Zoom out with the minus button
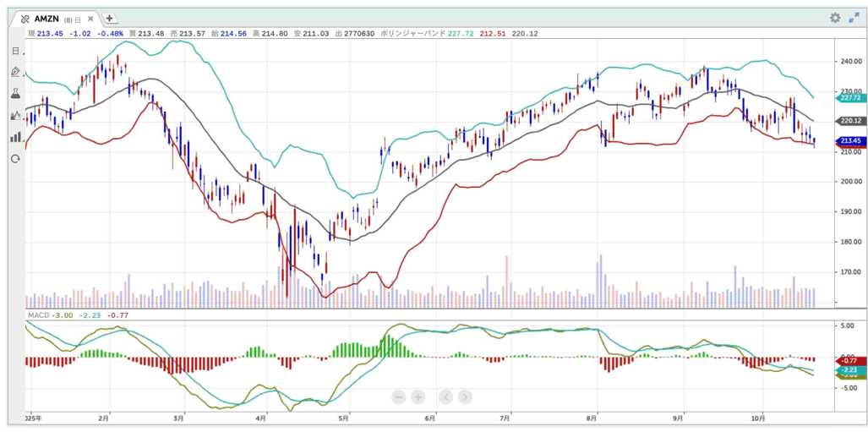 click(x=399, y=396)
